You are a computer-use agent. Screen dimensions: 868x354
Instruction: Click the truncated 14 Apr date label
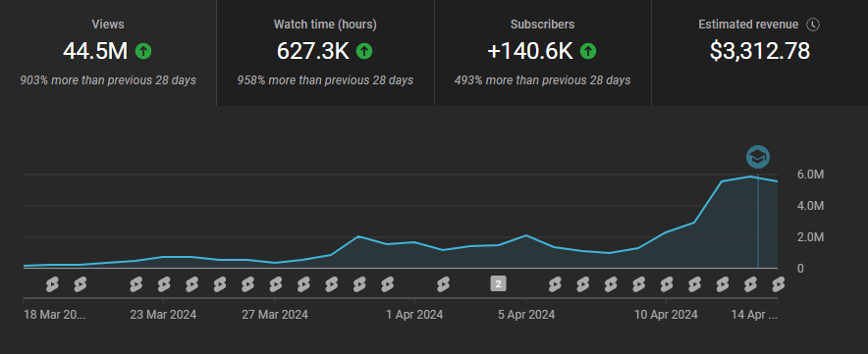[x=753, y=315]
